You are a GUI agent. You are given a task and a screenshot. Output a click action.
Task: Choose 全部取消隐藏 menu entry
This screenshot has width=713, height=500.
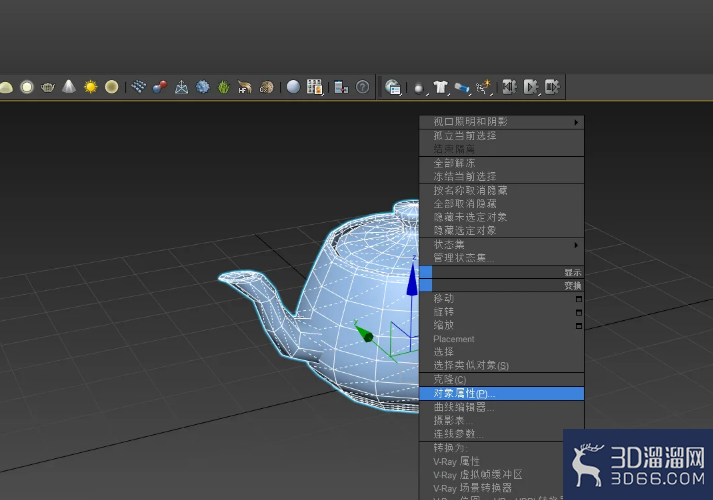click(502, 204)
